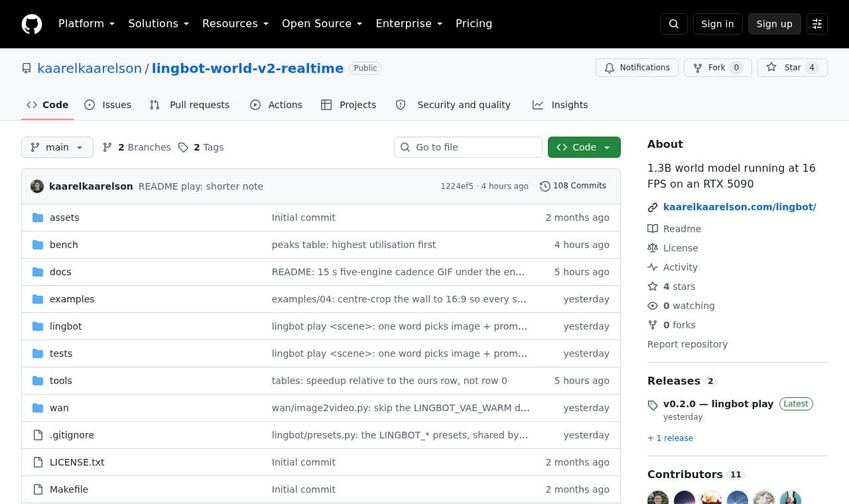Click the link icon beside the website URL
This screenshot has width=849, height=504.
point(653,208)
